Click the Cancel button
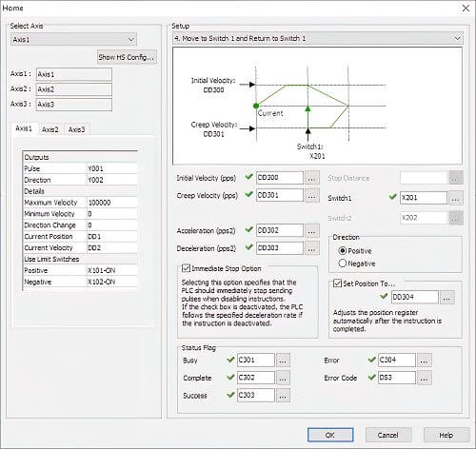This screenshot has width=476, height=449. pyautogui.click(x=388, y=435)
